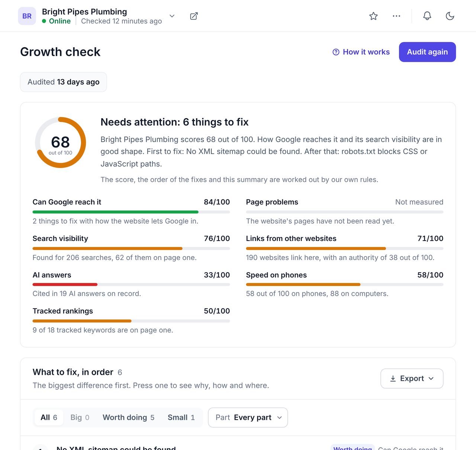Click the Needs attention: 6 things to fix heading
This screenshot has width=476, height=450.
(x=174, y=122)
